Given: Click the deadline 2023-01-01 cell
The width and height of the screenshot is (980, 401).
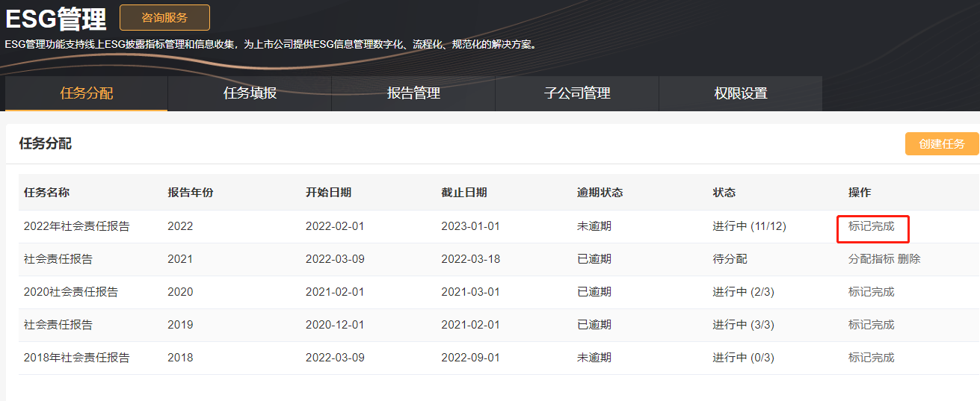Looking at the screenshot, I should click(x=470, y=226).
